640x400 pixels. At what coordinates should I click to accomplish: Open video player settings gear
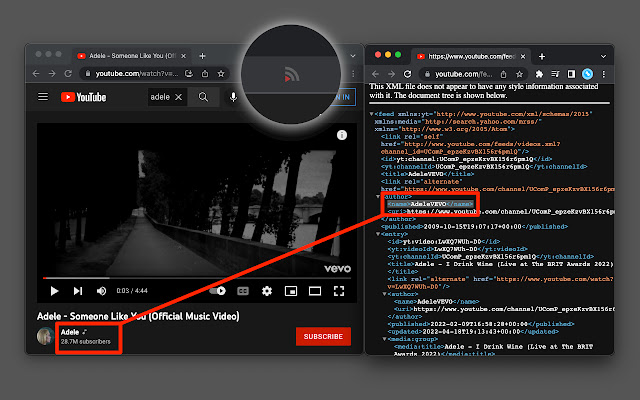click(267, 291)
